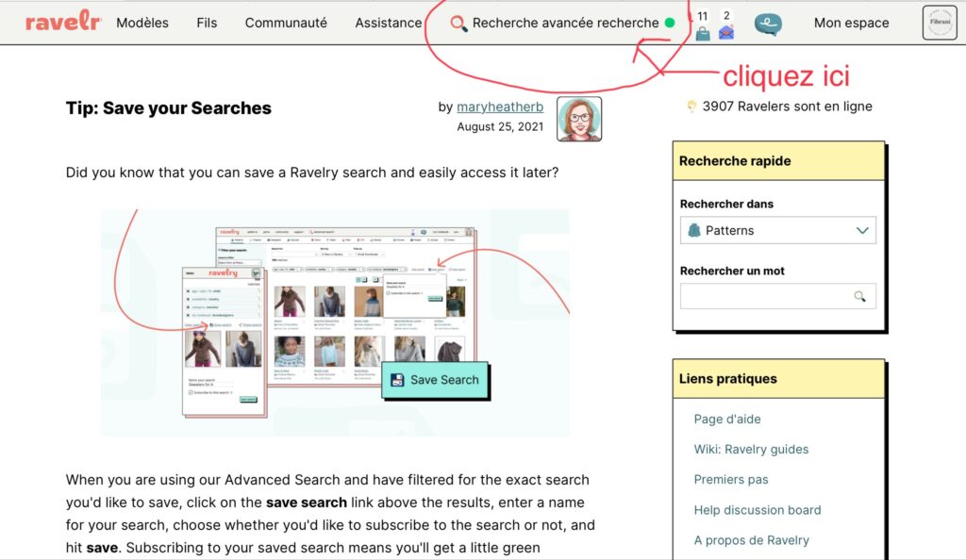Click the magnifier icon in quick search field
966x560 pixels.
click(x=859, y=297)
